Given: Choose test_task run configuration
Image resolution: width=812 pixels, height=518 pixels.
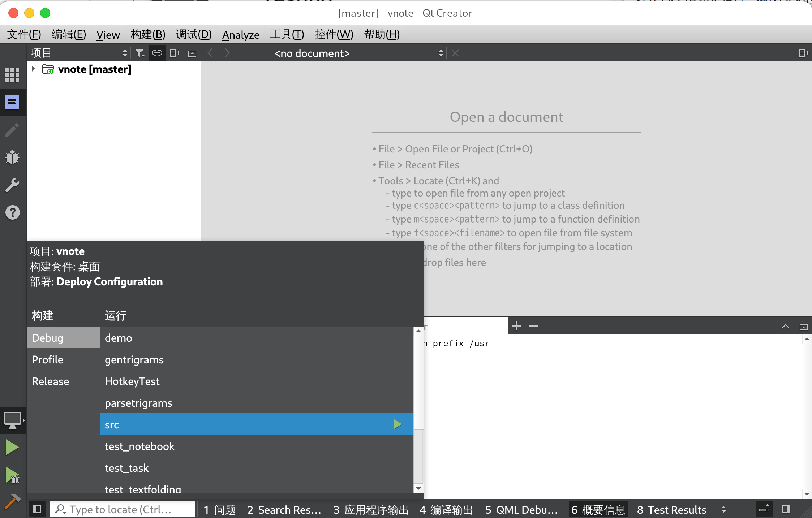Looking at the screenshot, I should coord(257,468).
